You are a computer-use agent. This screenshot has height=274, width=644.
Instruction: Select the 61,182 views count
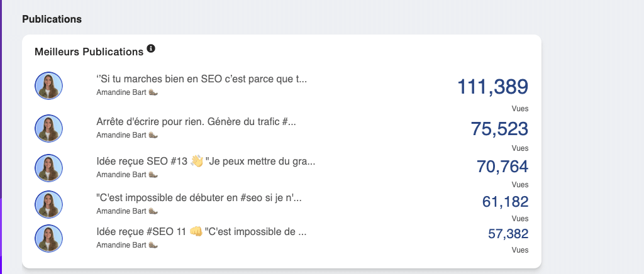click(505, 202)
